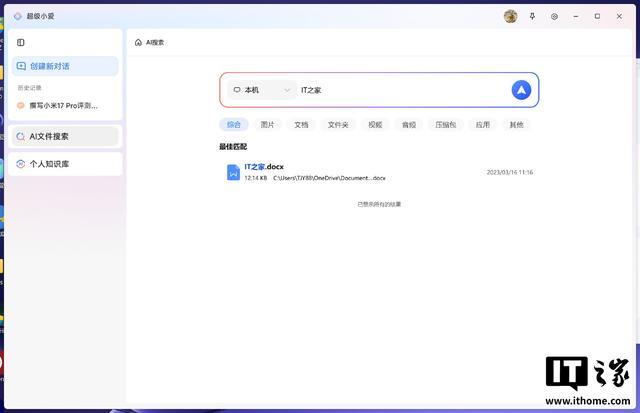Select the 音频 filter tab
This screenshot has width=640, height=413.
point(409,124)
